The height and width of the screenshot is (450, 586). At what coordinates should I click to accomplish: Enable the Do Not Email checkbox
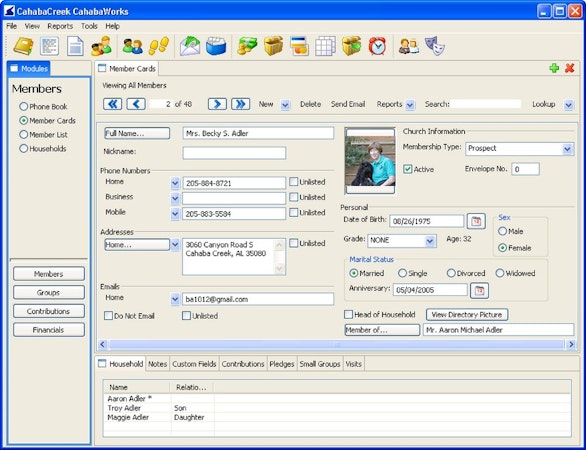click(x=108, y=316)
